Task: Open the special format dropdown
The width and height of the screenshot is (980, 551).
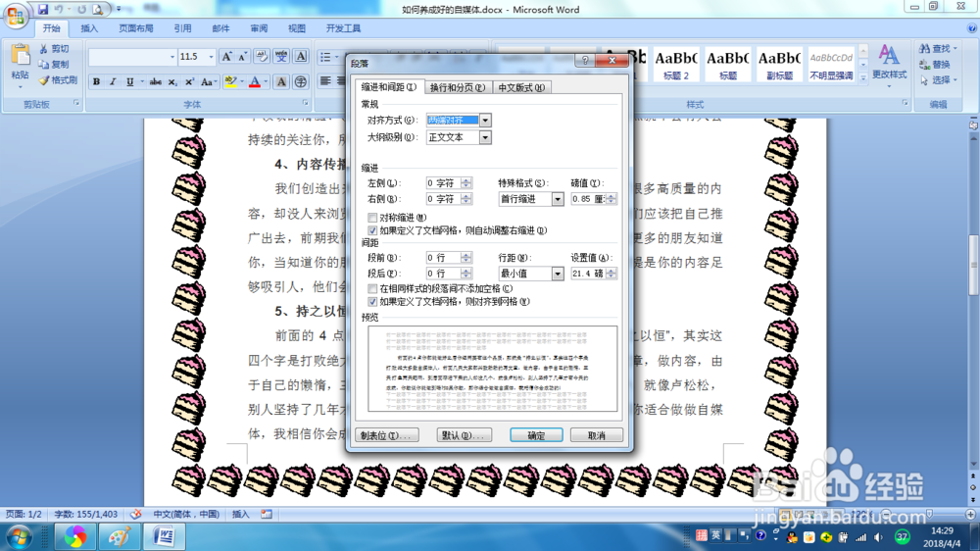Action: [x=558, y=199]
